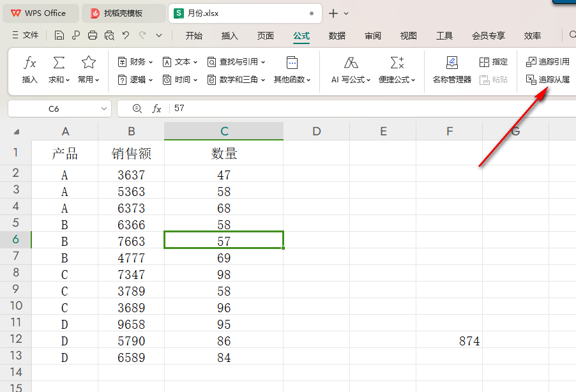Click the Insert Function fx icon
576x392 pixels.
coord(30,63)
